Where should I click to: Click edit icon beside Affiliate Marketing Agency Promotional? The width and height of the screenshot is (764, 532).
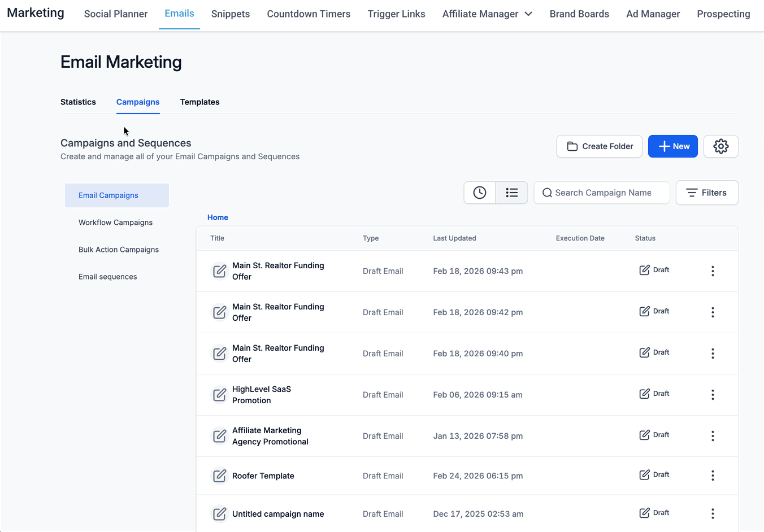[219, 436]
